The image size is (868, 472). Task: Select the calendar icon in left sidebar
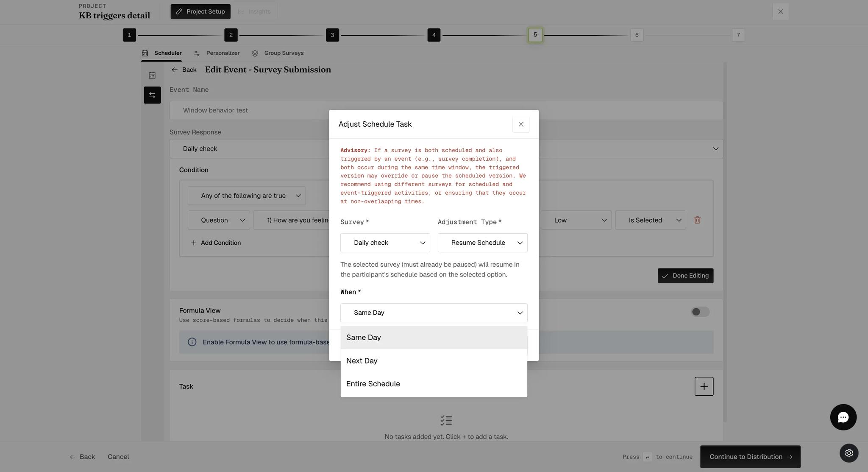pos(152,75)
